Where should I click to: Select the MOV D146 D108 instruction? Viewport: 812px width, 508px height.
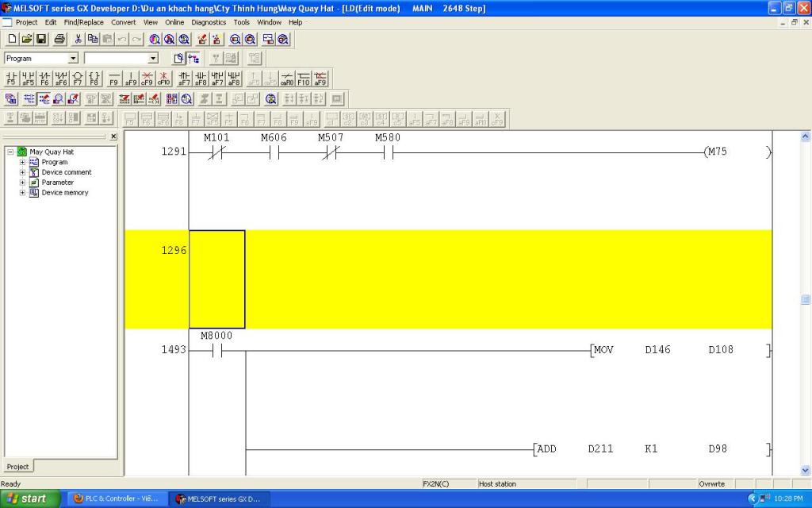[680, 350]
